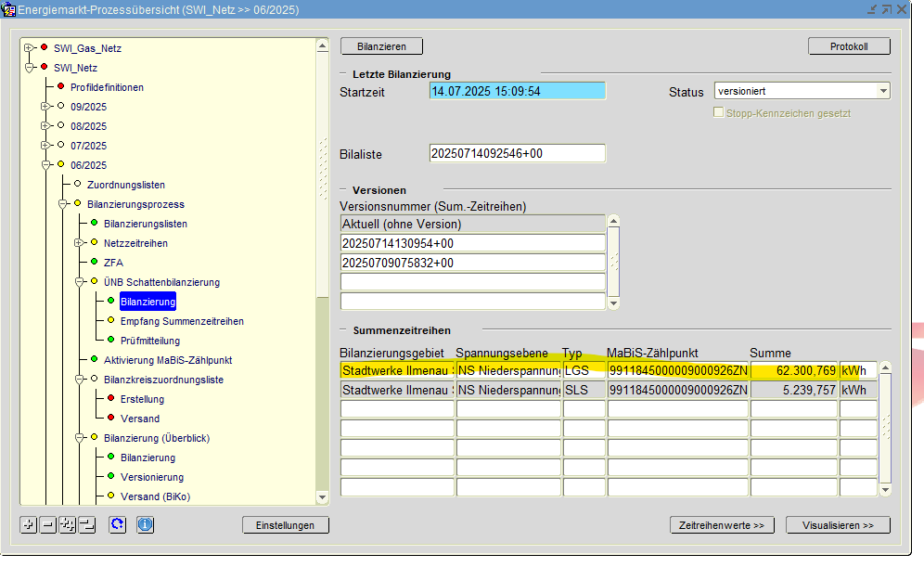Viewport: 924px width, 580px height.
Task: Expand the SWI_Gas_Netz tree node
Action: point(29,48)
